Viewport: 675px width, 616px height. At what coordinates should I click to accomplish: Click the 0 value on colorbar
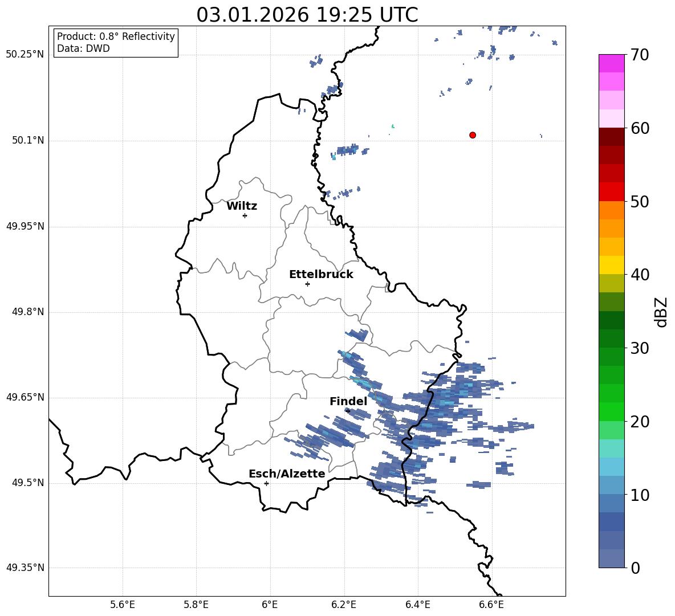pos(635,568)
